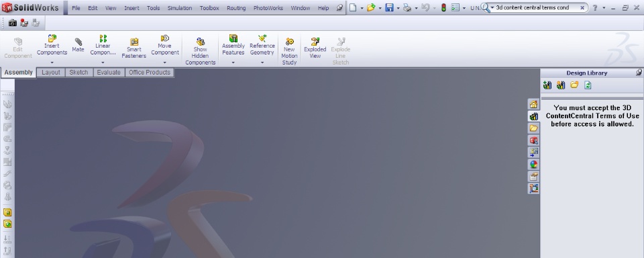Click the Options list icon

point(455,7)
